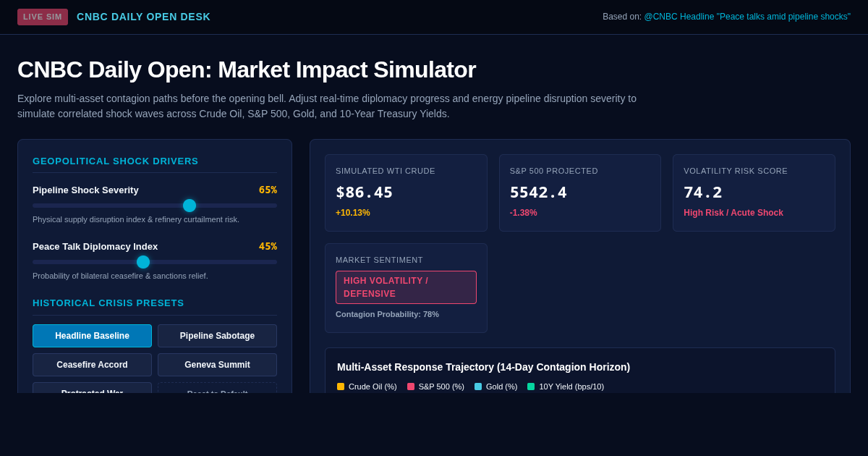Click the S&P 500 Projected 5542.4 value
The image size is (868, 456).
(x=538, y=193)
